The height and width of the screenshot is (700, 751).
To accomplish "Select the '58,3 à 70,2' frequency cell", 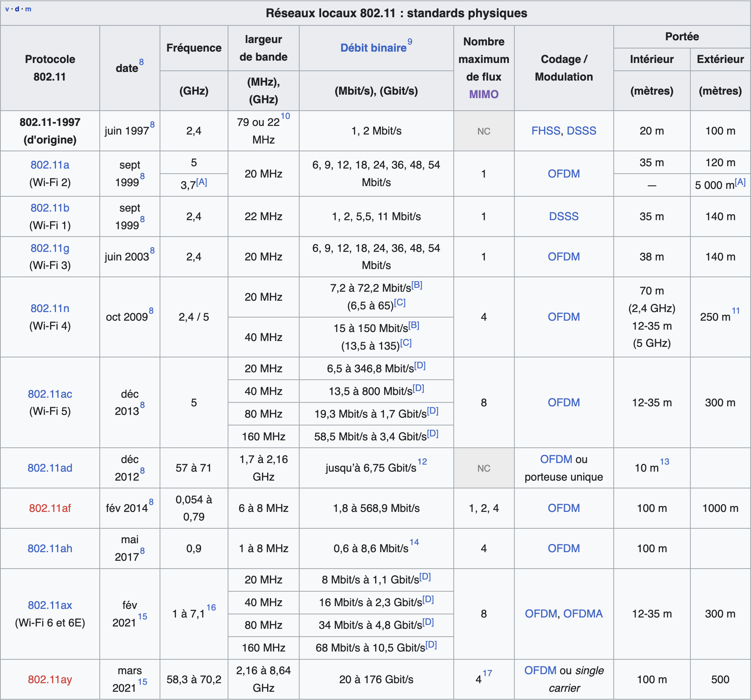I will point(194,679).
